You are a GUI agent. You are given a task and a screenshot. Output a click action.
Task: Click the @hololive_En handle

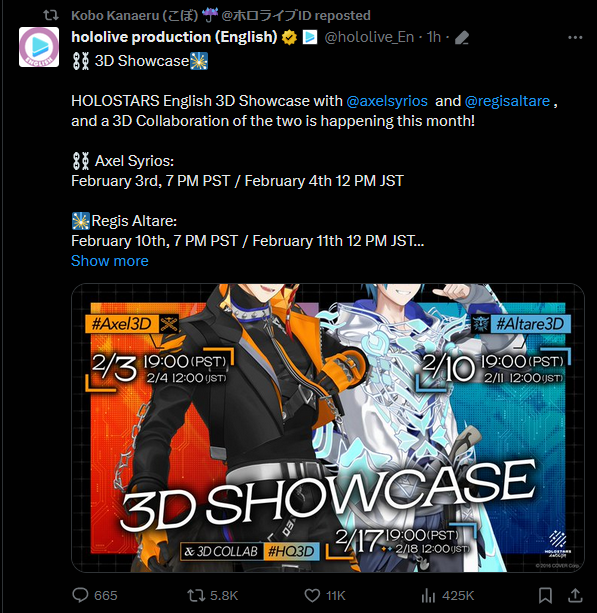[x=369, y=38]
